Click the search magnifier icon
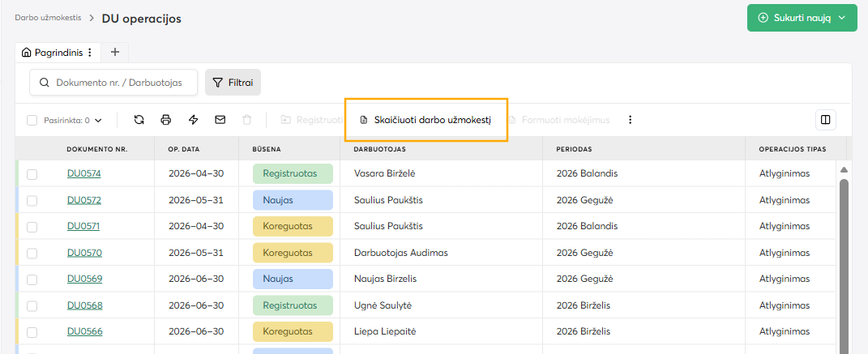The height and width of the screenshot is (354, 868). coord(45,83)
